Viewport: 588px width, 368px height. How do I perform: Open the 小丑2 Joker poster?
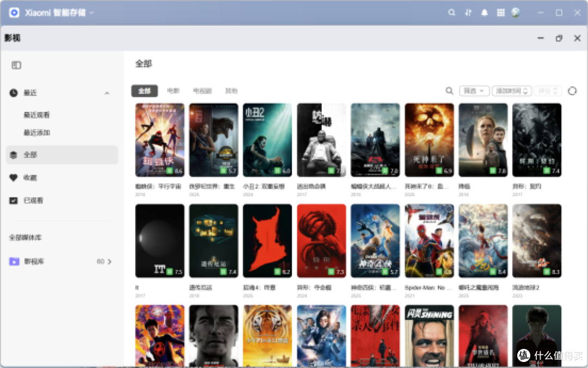(267, 140)
